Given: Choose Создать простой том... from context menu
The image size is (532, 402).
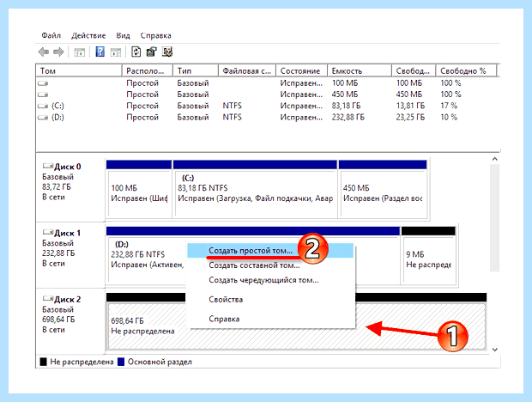Looking at the screenshot, I should point(270,251).
